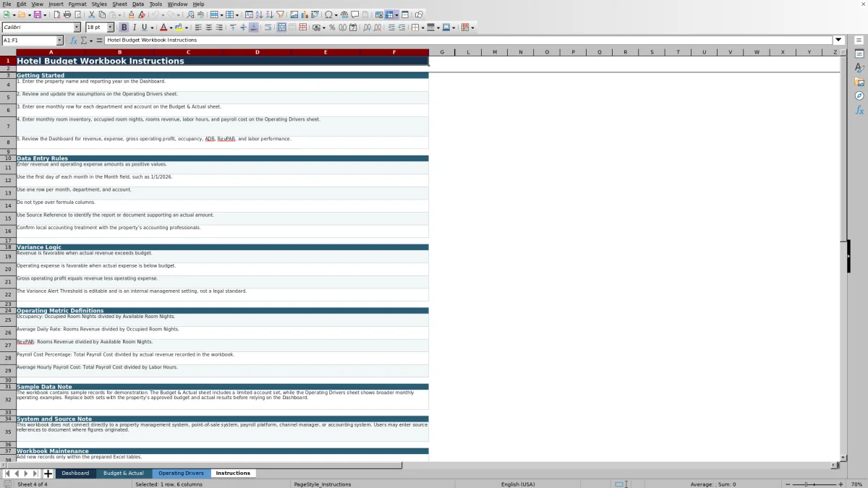Click the Save document icon
The height and width of the screenshot is (488, 868).
[x=36, y=14]
